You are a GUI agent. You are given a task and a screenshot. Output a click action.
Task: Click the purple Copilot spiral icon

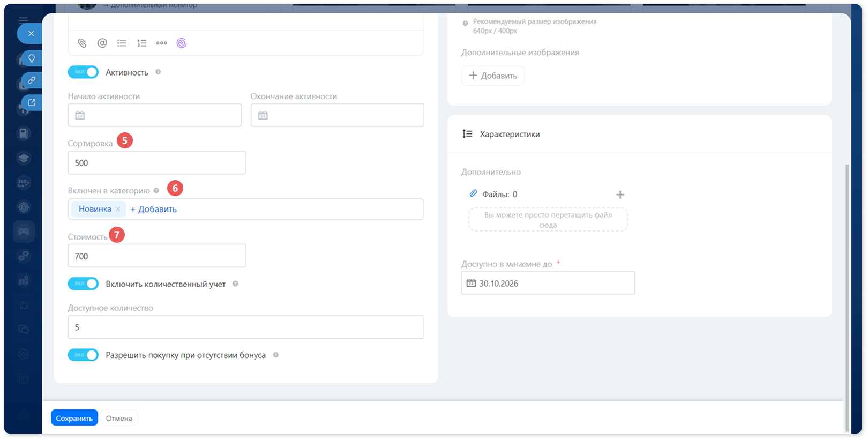pos(182,43)
